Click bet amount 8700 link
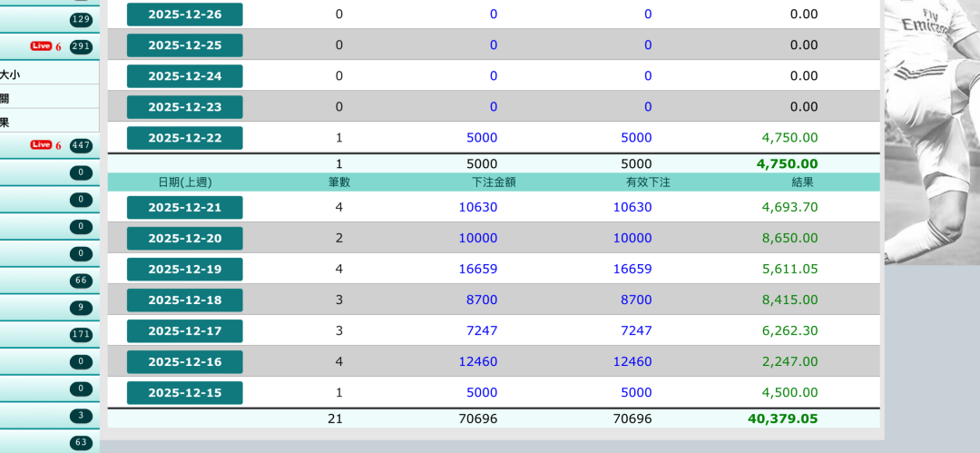This screenshot has height=453, width=980. 482,300
